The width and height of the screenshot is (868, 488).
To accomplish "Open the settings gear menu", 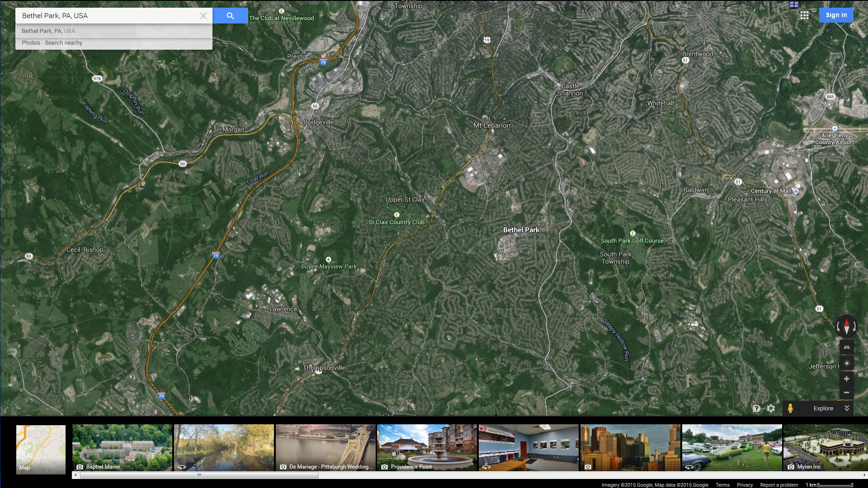I will tap(771, 408).
